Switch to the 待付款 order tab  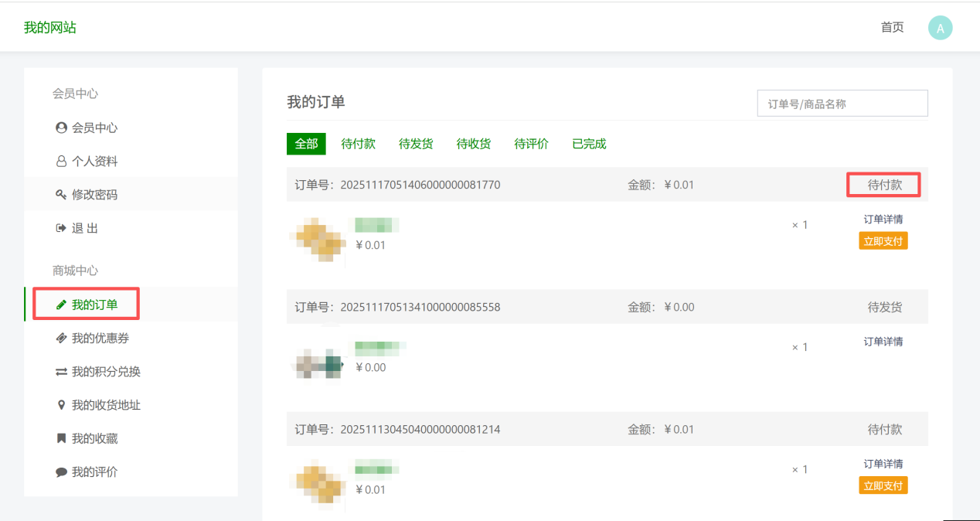click(359, 144)
